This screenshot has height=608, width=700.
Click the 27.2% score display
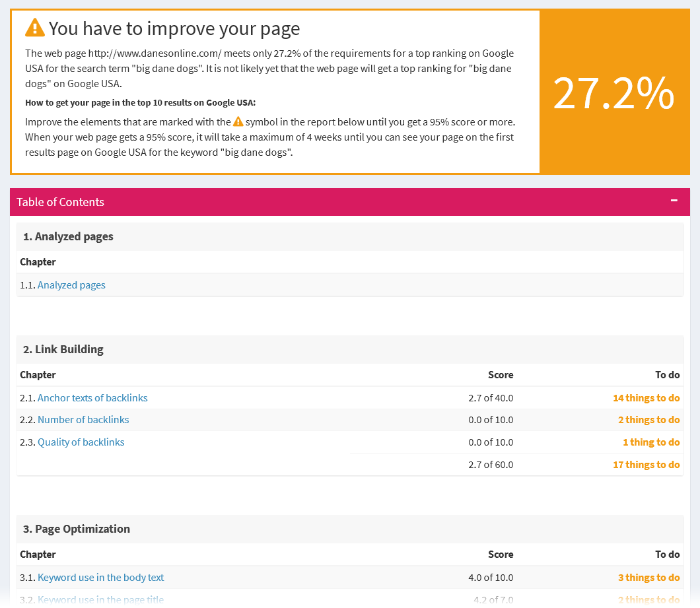tap(613, 92)
